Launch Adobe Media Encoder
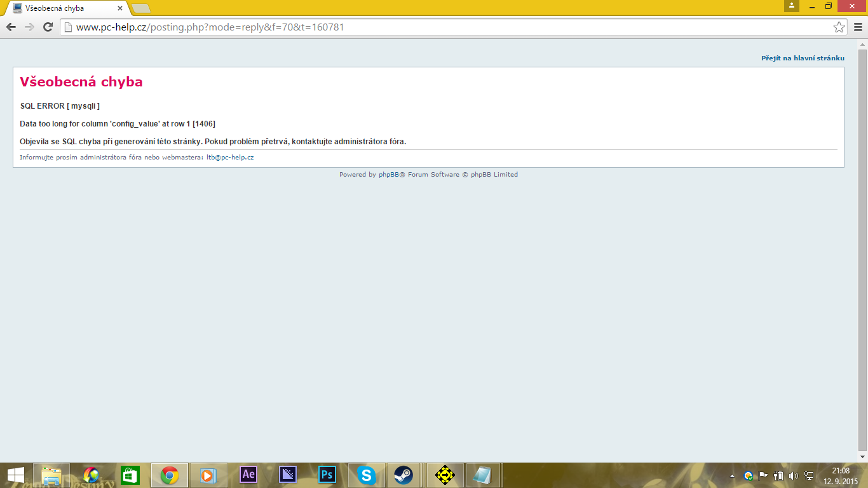Image resolution: width=868 pixels, height=488 pixels. click(288, 475)
